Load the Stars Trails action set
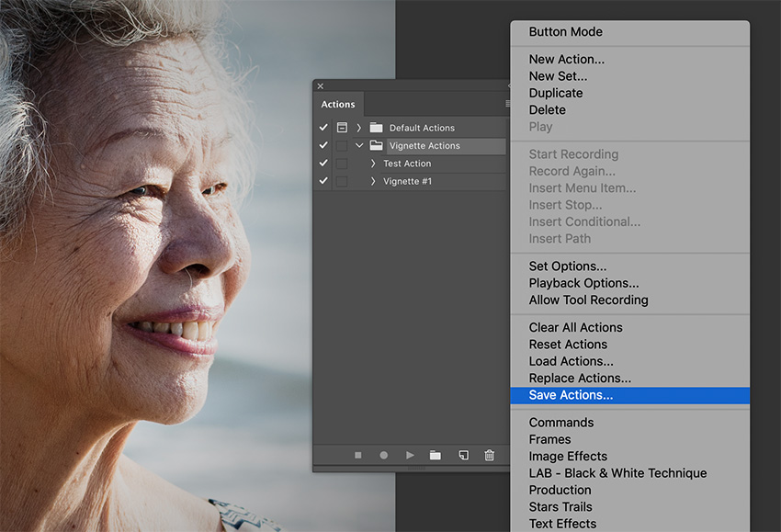Screen dimensions: 781x532 tap(630, 507)
